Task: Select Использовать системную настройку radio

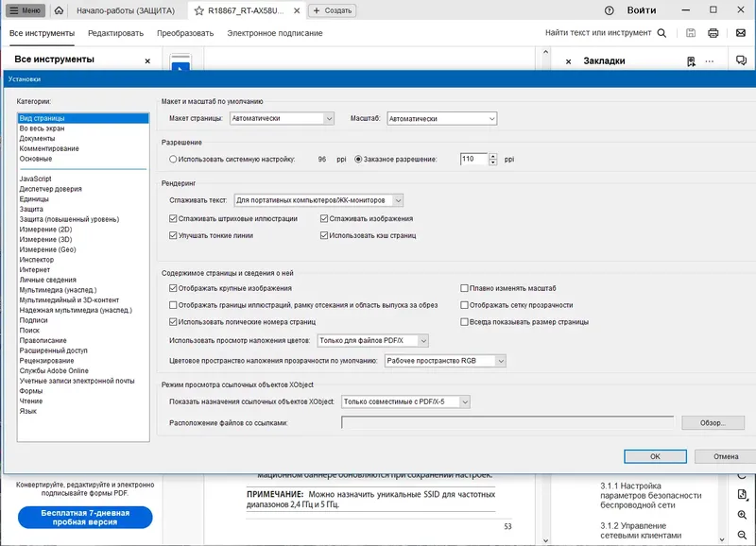Action: tap(173, 159)
